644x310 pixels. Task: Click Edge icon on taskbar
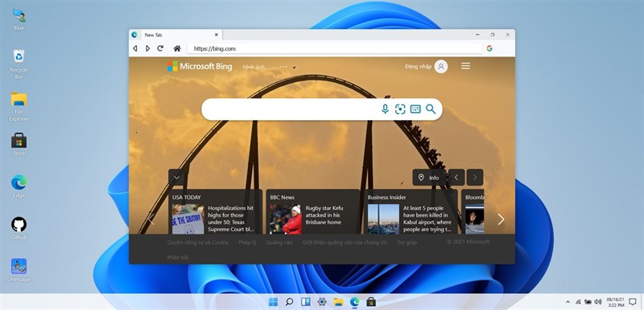354,302
